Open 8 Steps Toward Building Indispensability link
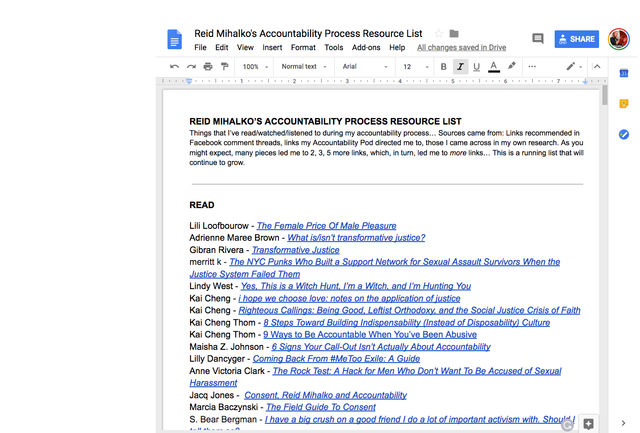This screenshot has width=640, height=433. click(407, 322)
